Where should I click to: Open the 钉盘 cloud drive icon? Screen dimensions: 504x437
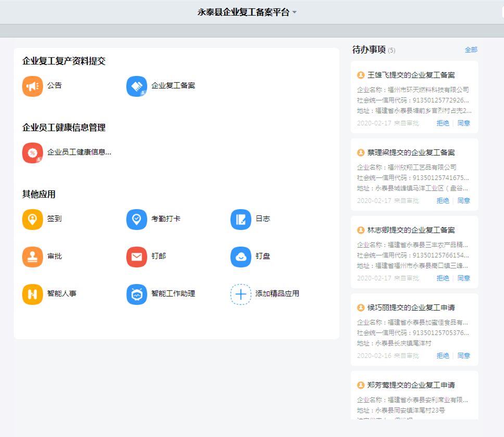(x=241, y=257)
